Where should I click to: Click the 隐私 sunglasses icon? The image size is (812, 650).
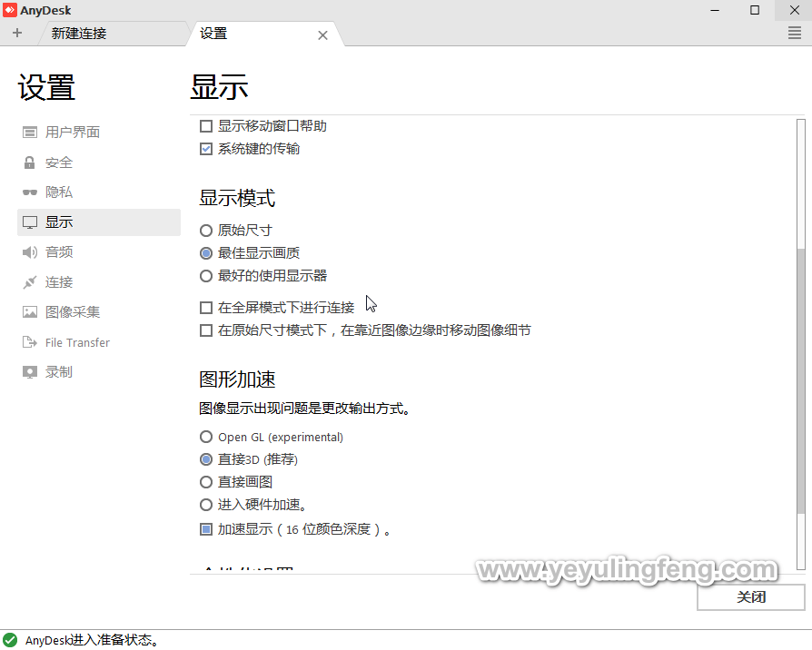pos(29,192)
